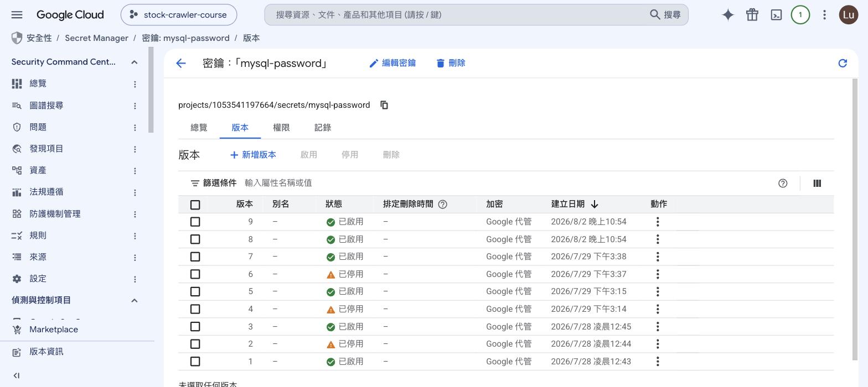Refresh the secret versions page
Viewport: 868px width, 387px height.
click(843, 63)
